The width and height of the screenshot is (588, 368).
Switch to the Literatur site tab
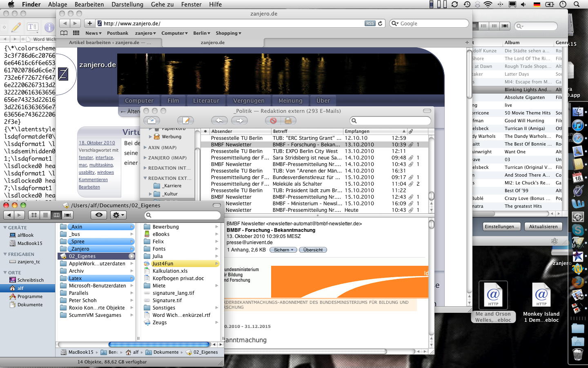pos(206,101)
